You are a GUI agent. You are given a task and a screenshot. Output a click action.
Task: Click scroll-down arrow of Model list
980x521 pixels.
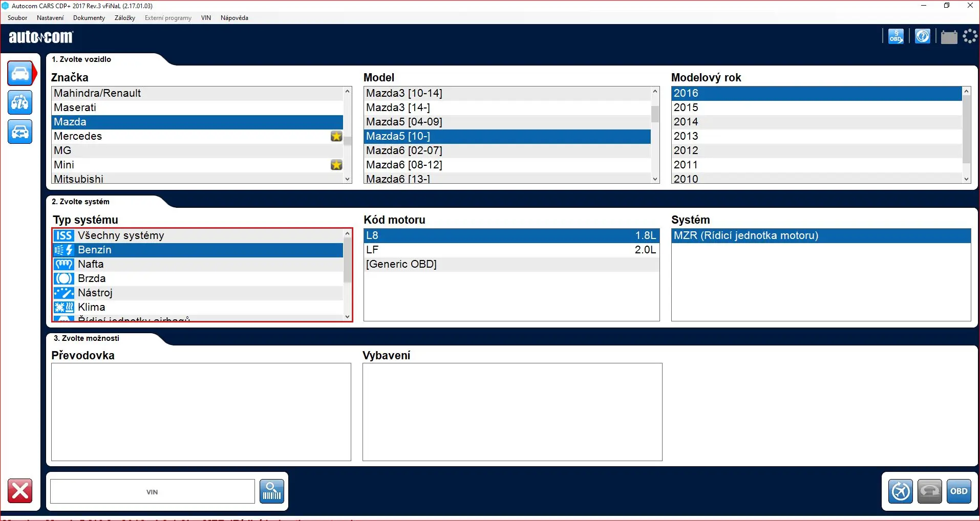(655, 179)
